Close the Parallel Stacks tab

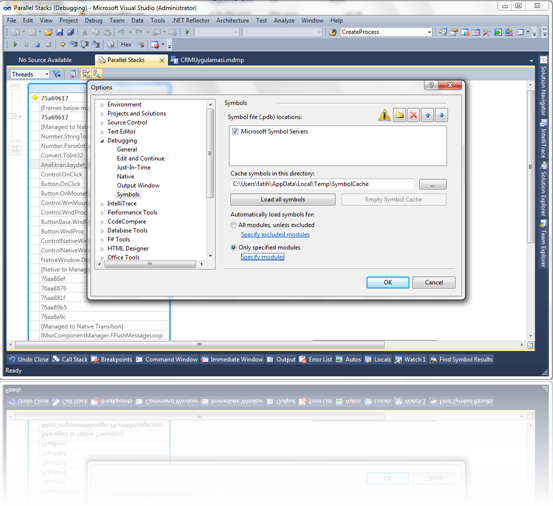pyautogui.click(x=162, y=60)
